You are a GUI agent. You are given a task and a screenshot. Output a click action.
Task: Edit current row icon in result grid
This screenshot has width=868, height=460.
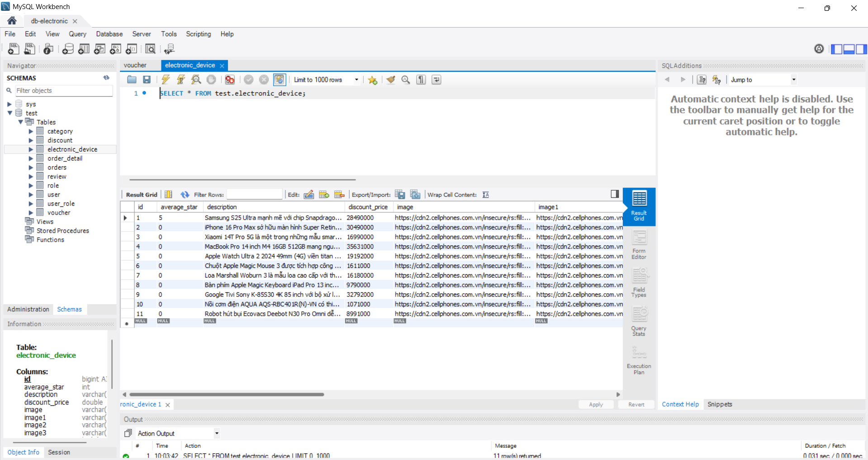309,194
